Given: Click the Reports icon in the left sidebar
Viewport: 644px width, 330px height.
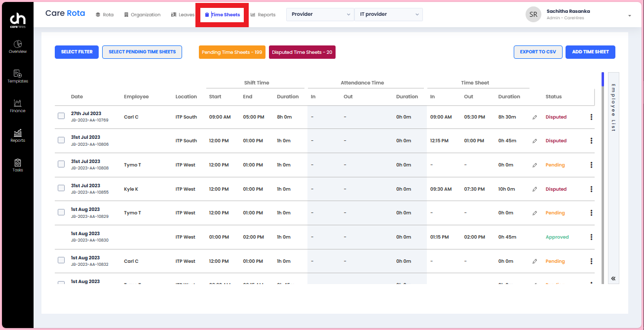Looking at the screenshot, I should pos(17,136).
